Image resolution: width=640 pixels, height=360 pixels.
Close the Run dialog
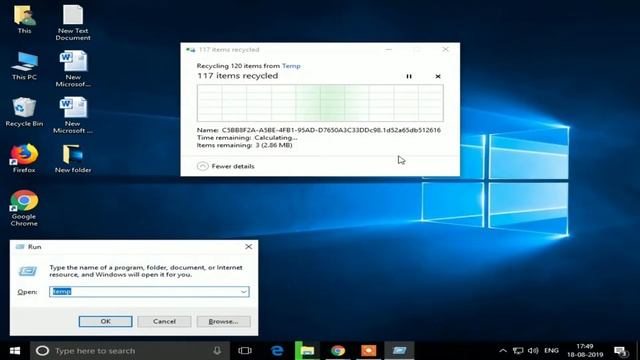(x=249, y=247)
